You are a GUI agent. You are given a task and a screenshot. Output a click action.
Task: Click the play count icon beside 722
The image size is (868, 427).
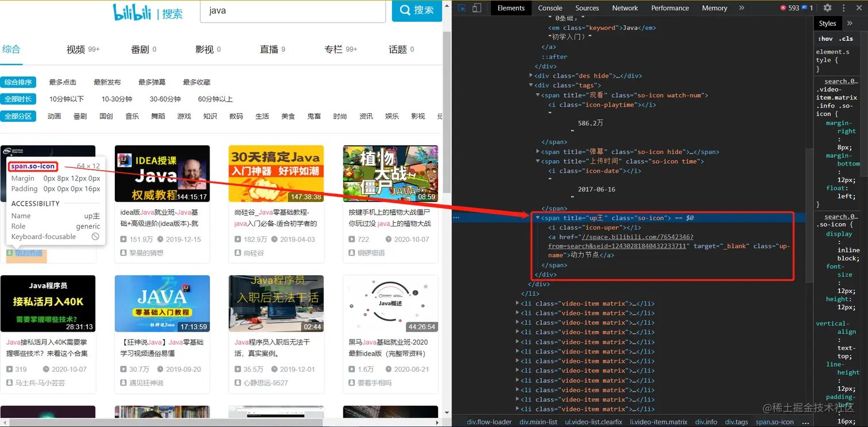click(x=352, y=239)
